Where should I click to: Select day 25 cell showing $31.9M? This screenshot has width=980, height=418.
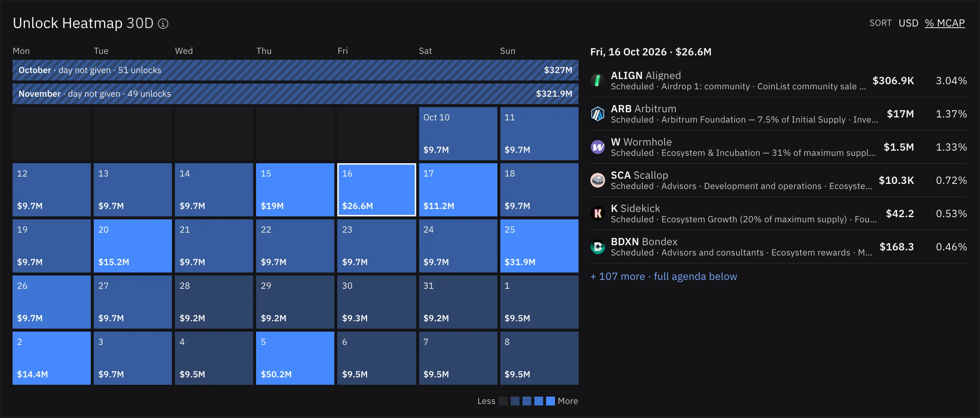click(x=539, y=246)
